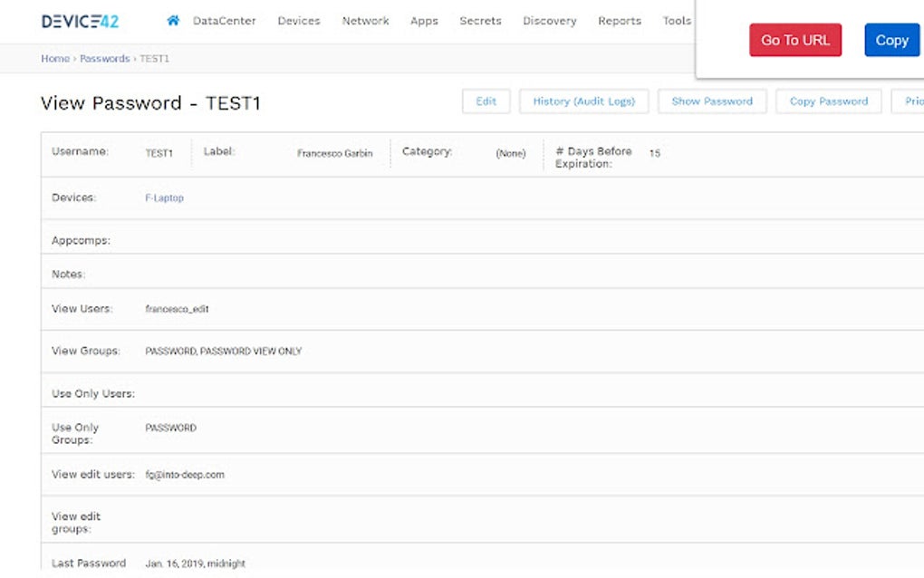Click the Home breadcrumb link
The width and height of the screenshot is (924, 578).
[54, 57]
